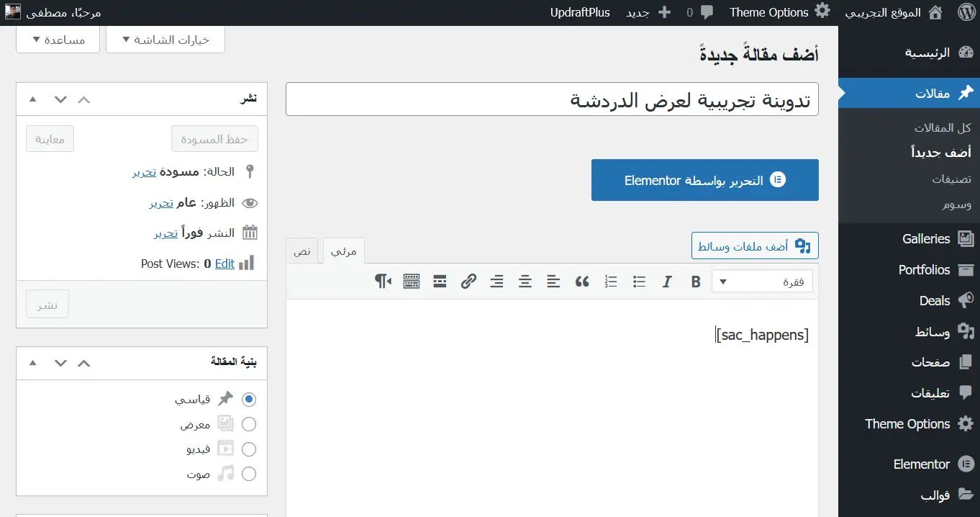980x517 pixels.
Task: Open the فقرة paragraph format dropdown
Action: (762, 282)
